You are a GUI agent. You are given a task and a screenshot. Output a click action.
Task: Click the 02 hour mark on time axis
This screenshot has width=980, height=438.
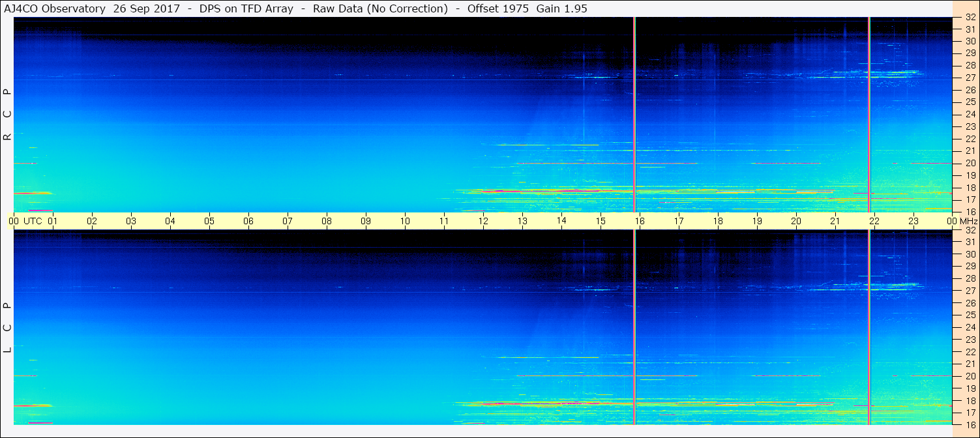pos(92,221)
